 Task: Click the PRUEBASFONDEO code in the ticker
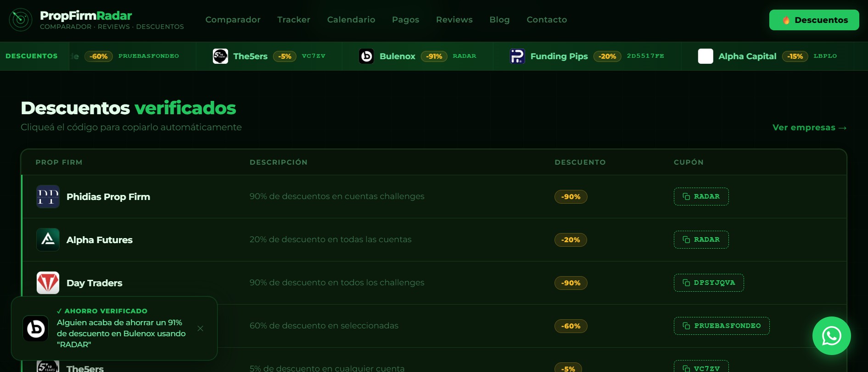click(x=149, y=56)
